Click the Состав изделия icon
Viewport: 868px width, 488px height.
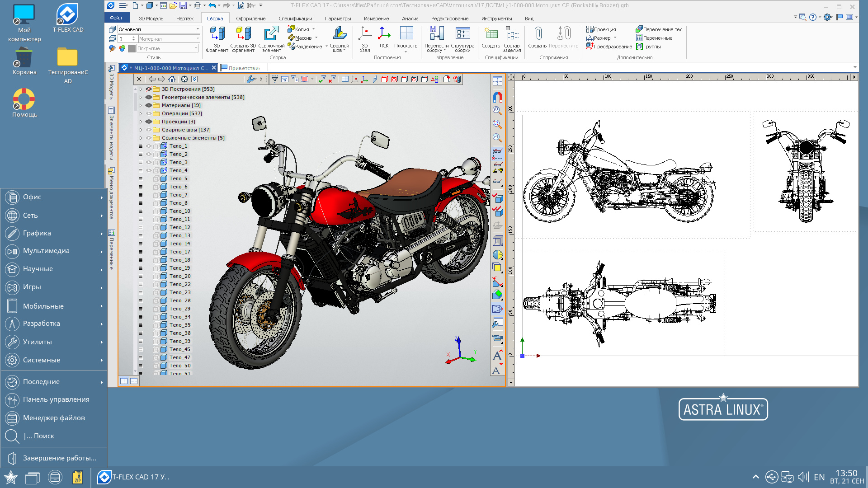511,34
